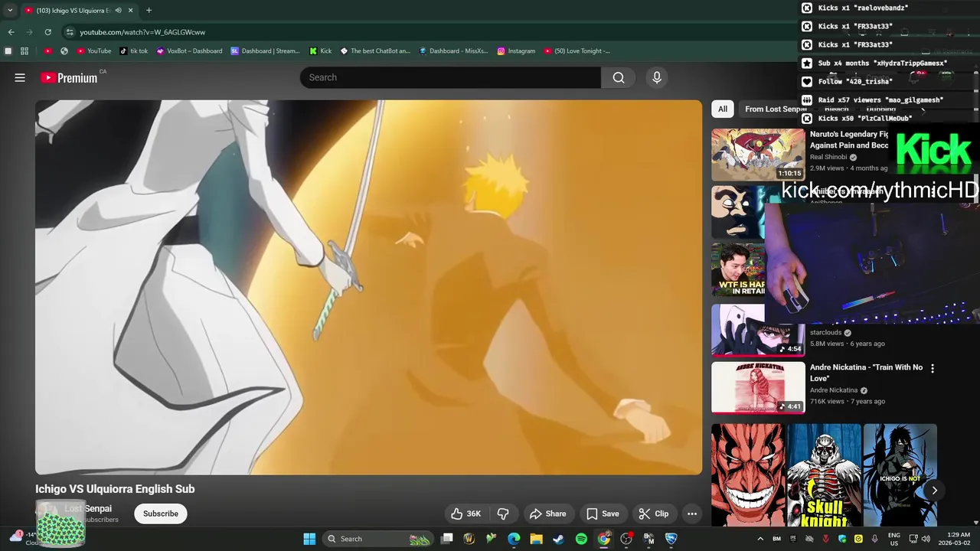
Task: Click the YouTube search input field
Action: coord(450,77)
